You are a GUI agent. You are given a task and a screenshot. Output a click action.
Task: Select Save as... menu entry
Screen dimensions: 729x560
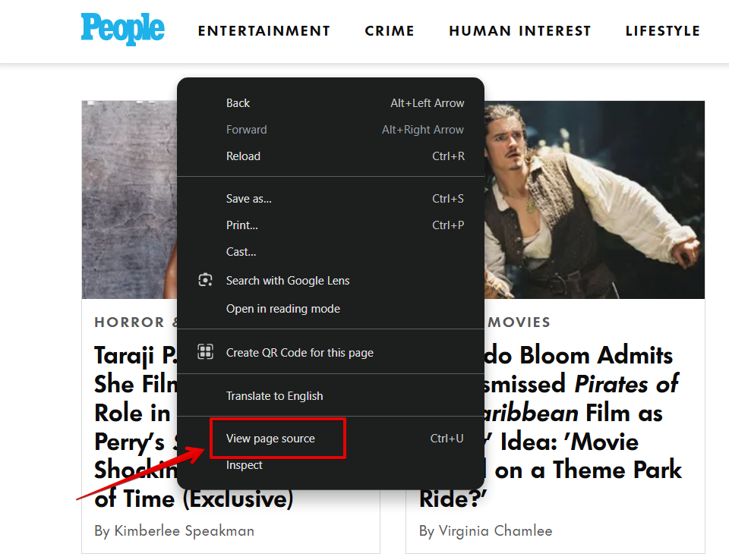pyautogui.click(x=248, y=199)
